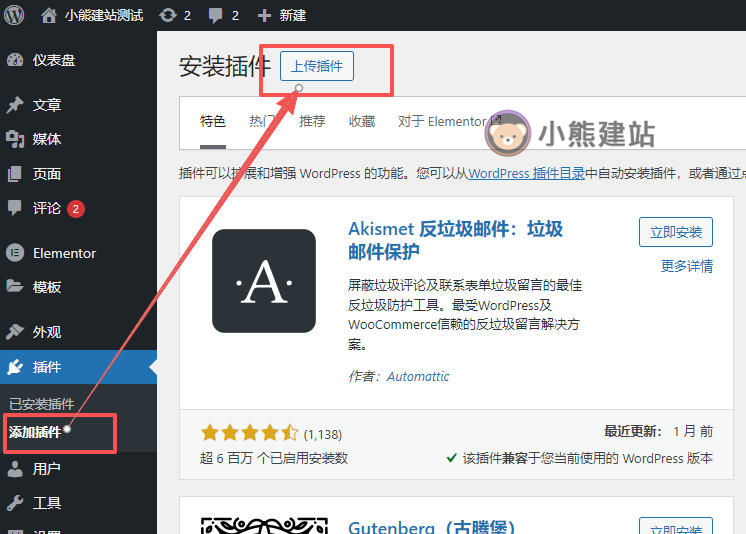Click the plus 新建 button in admin bar
Image resolution: width=746 pixels, height=534 pixels.
(281, 15)
